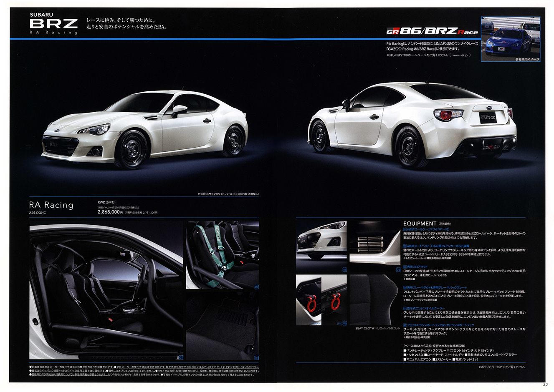Image resolution: width=554 pixels, height=392 pixels.
Task: Click the GR 86/BRZ Race logo
Action: pos(432,31)
